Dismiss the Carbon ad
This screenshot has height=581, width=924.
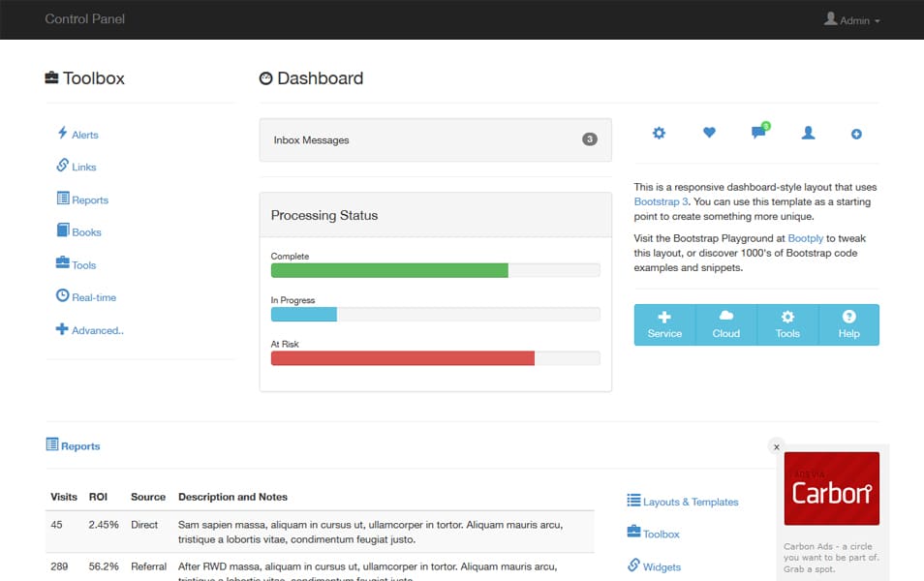click(x=776, y=446)
